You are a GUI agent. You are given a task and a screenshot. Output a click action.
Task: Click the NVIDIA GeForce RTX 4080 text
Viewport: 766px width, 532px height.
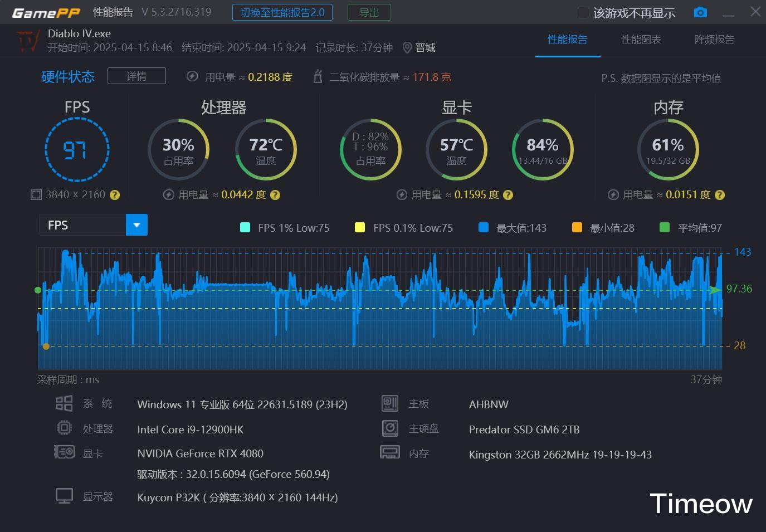click(201, 453)
